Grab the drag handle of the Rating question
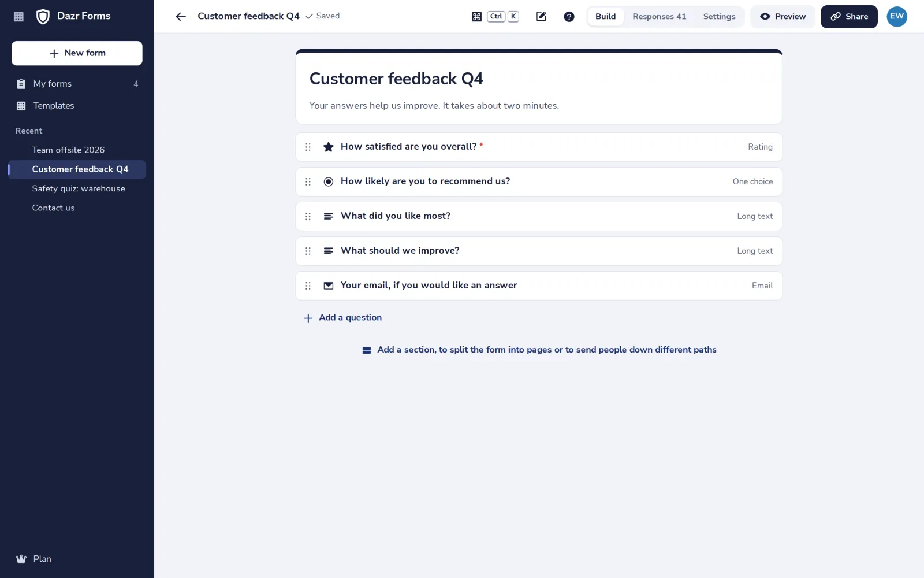The width and height of the screenshot is (924, 578). (308, 147)
